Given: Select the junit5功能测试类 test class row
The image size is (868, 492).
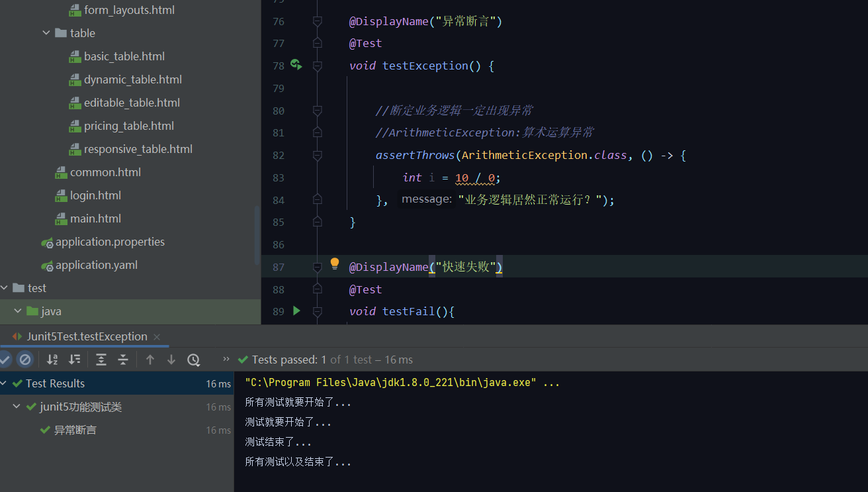Looking at the screenshot, I should [x=116, y=407].
